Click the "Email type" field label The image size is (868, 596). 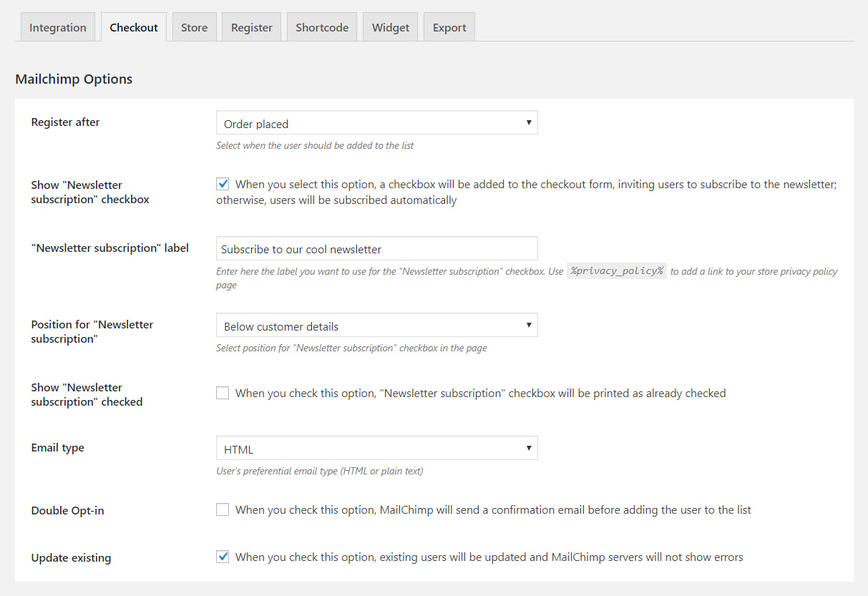click(x=57, y=448)
